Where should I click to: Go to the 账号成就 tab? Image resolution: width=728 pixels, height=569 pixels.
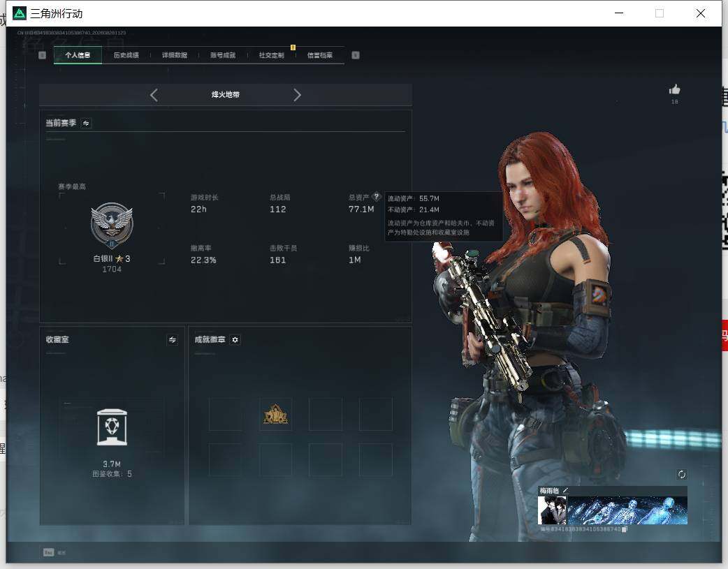pyautogui.click(x=223, y=55)
